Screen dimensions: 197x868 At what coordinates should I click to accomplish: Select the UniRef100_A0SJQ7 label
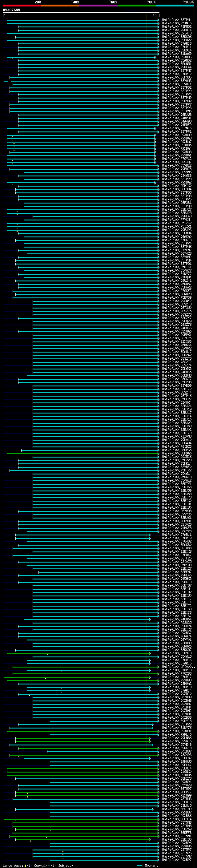(x=176, y=162)
